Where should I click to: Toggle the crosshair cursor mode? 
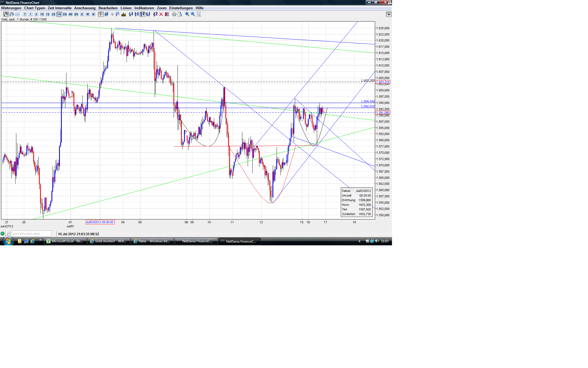point(100,14)
